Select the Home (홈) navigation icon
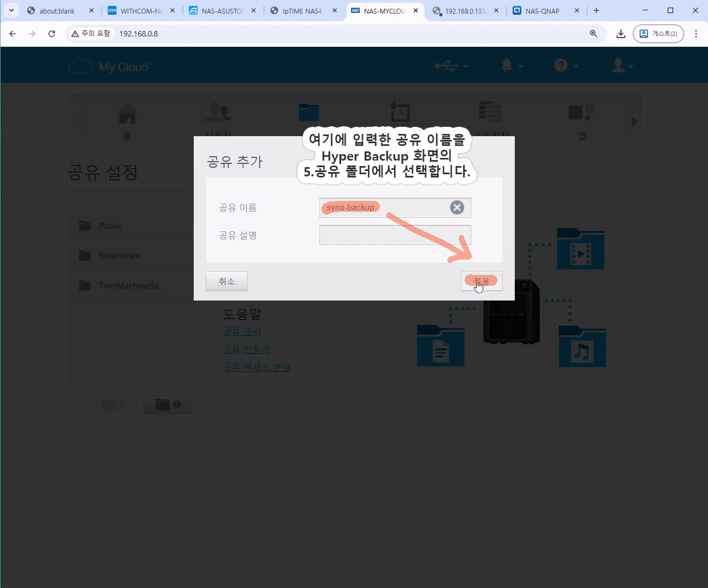 click(x=127, y=120)
